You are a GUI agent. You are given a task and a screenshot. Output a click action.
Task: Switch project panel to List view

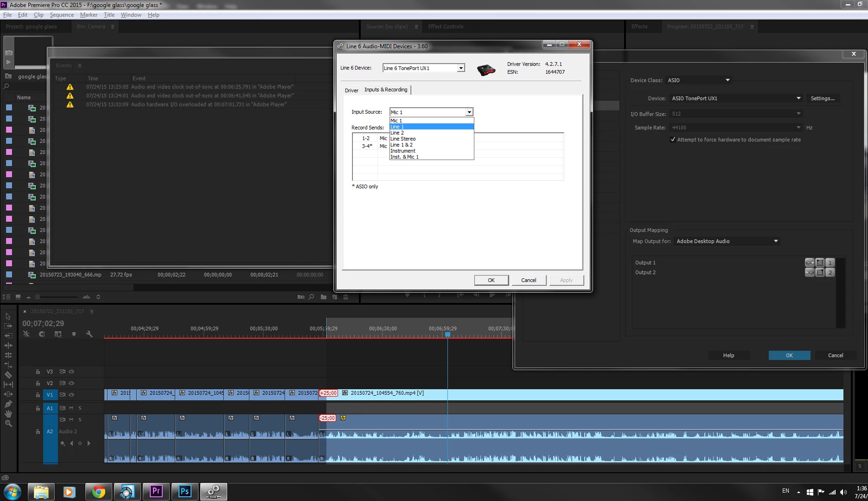6,297
